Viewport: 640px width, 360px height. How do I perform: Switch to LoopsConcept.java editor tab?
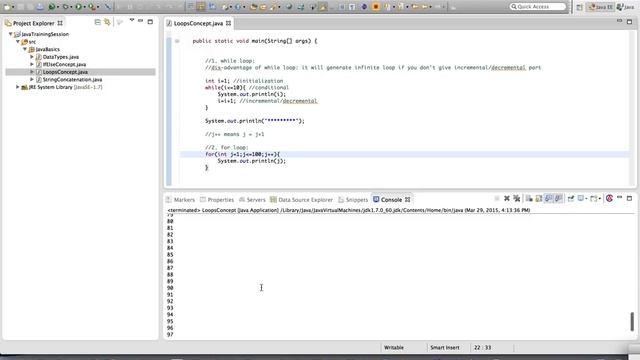coord(198,23)
